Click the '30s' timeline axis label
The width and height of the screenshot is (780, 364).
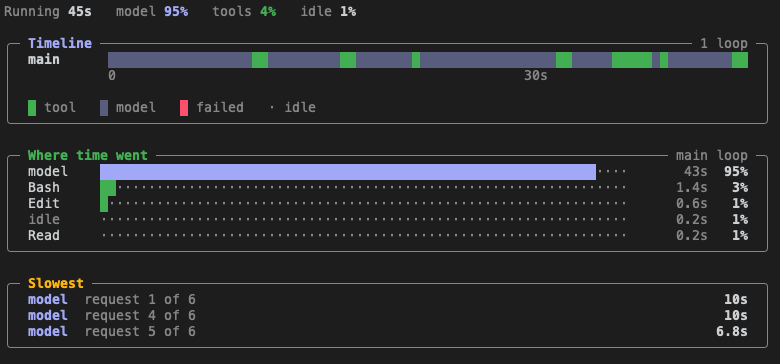536,76
